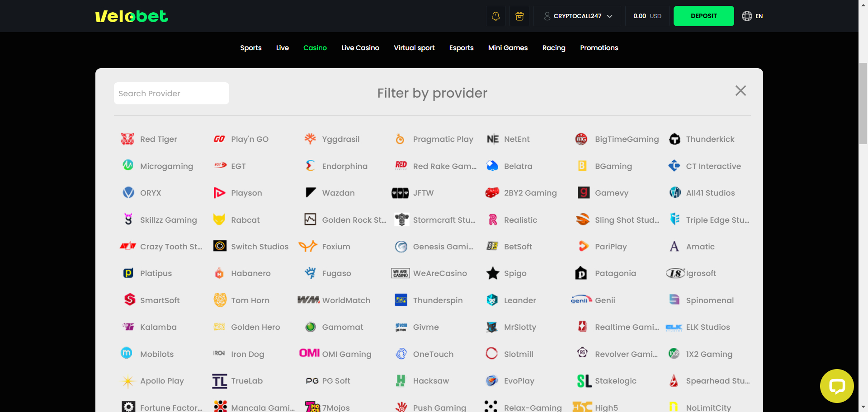This screenshot has width=868, height=412.
Task: Select the BGaming provider icon
Action: (x=582, y=166)
